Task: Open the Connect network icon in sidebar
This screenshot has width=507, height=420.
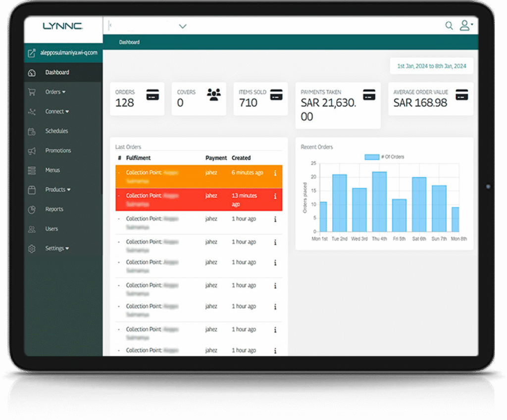Action: coord(32,111)
